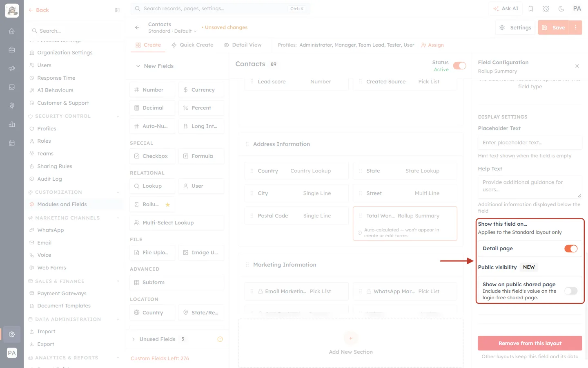The width and height of the screenshot is (588, 368).
Task: Focus the global search records field
Action: 220,9
